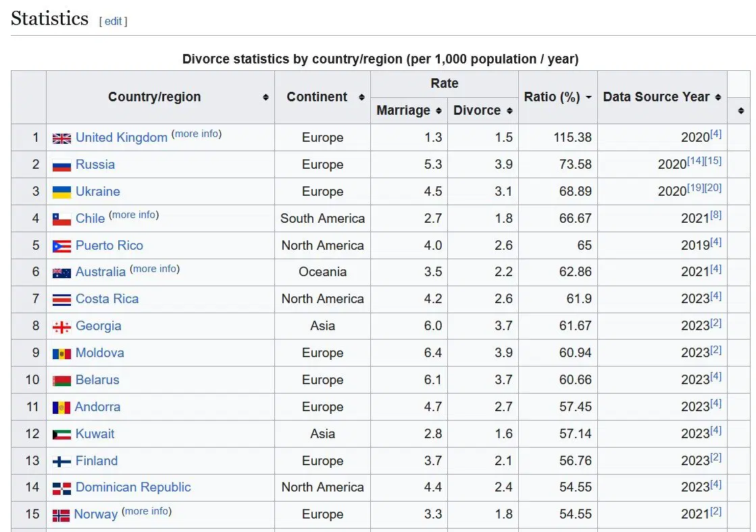Sort table by Marriage rate
Screen dimensions: 756x532
pyautogui.click(x=439, y=111)
